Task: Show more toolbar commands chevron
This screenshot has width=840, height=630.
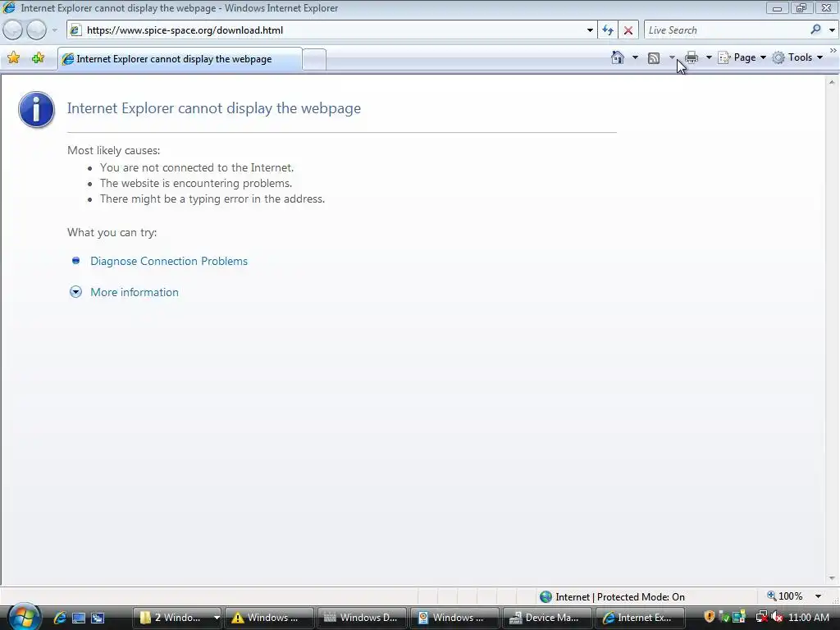Action: click(x=833, y=50)
